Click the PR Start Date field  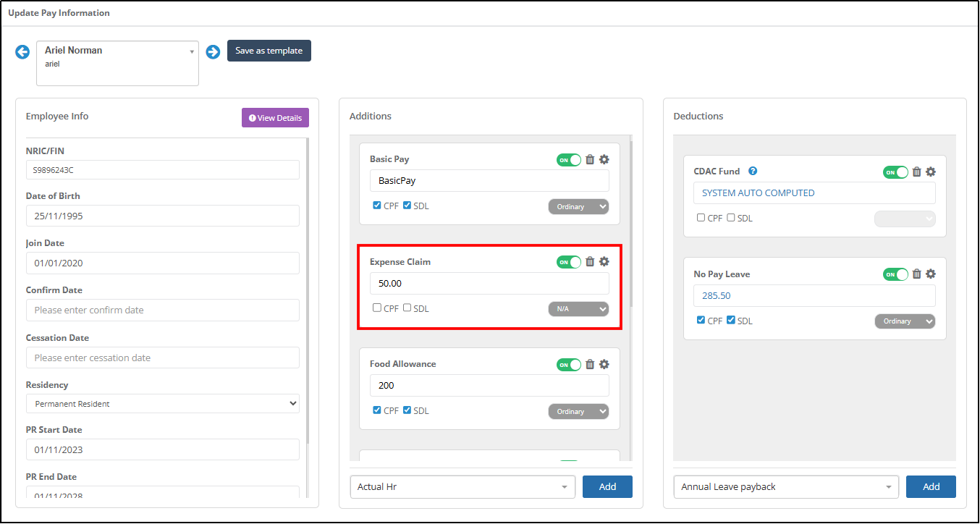(x=163, y=449)
